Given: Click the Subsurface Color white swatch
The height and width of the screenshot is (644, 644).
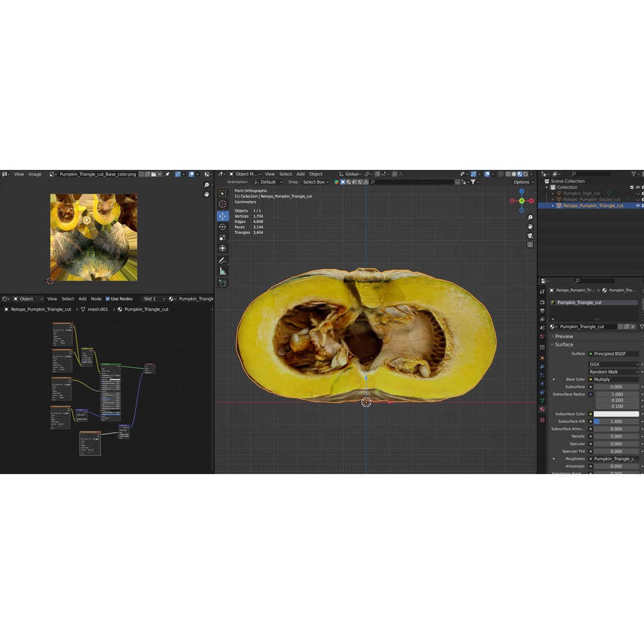Looking at the screenshot, I should point(616,414).
